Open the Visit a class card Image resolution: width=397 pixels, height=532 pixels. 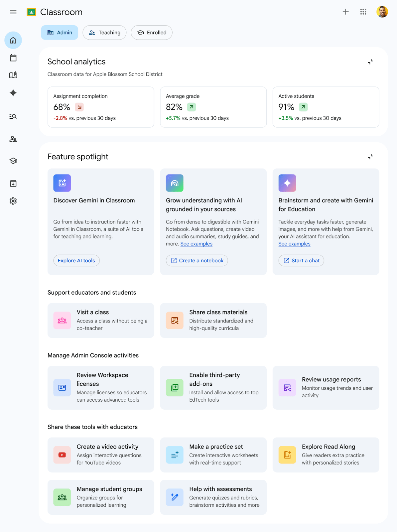pos(101,321)
